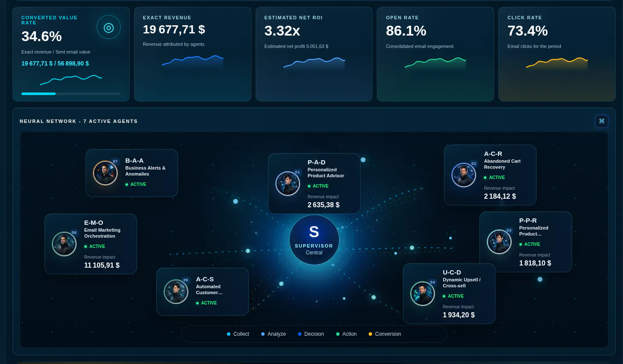Open the U-C-D agent avatar
The width and height of the screenshot is (623, 364).
[x=423, y=293]
